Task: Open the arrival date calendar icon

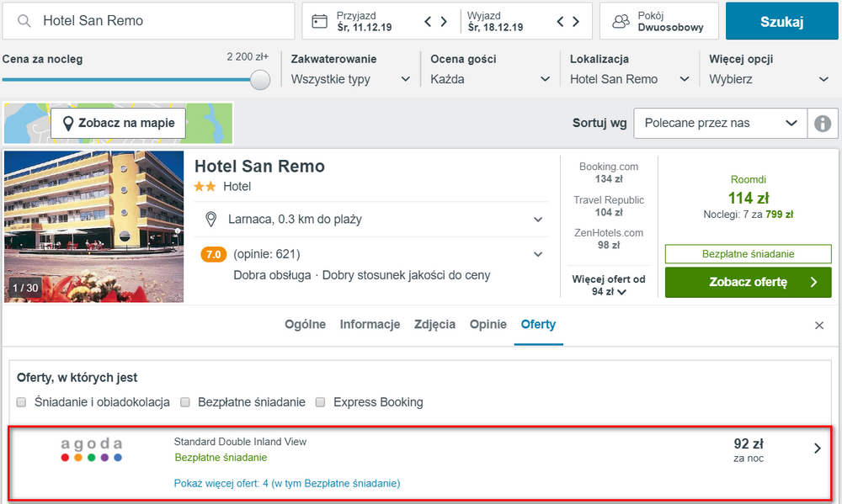Action: pyautogui.click(x=319, y=22)
